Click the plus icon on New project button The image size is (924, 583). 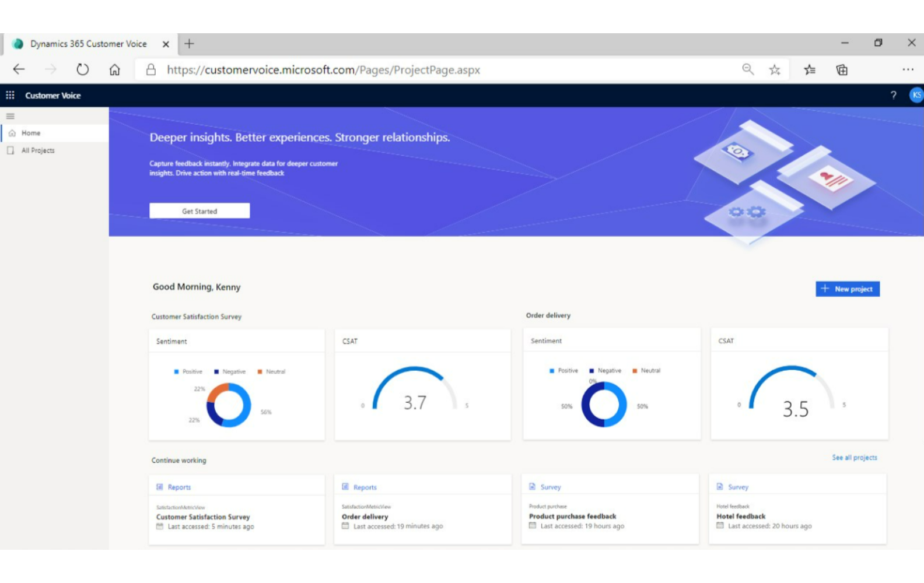(x=825, y=289)
